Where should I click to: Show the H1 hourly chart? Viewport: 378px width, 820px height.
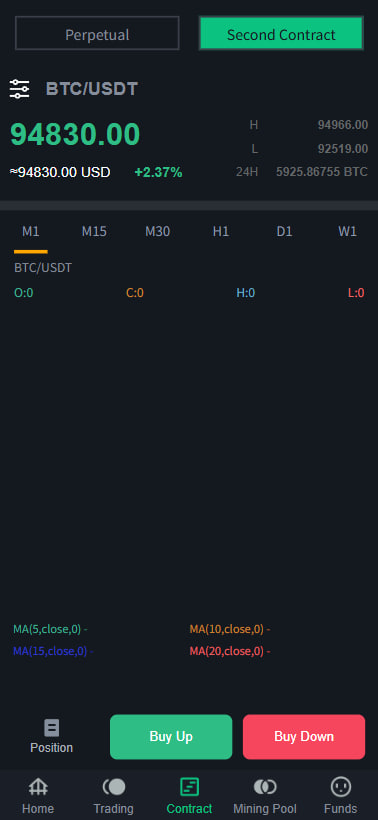point(221,232)
